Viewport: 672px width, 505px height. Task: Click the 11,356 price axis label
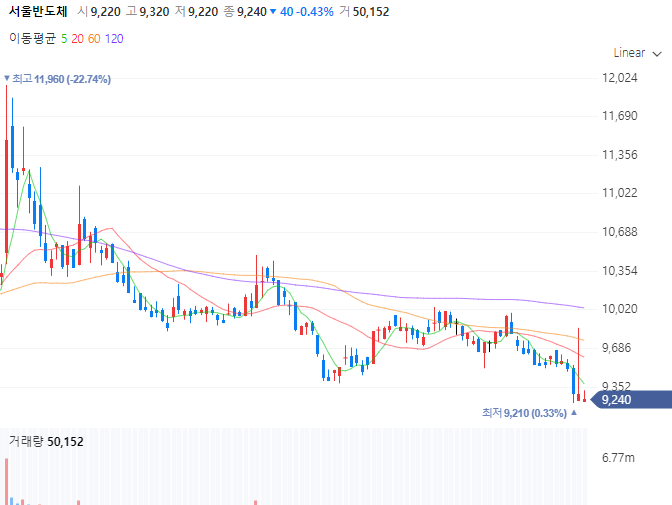(x=620, y=155)
